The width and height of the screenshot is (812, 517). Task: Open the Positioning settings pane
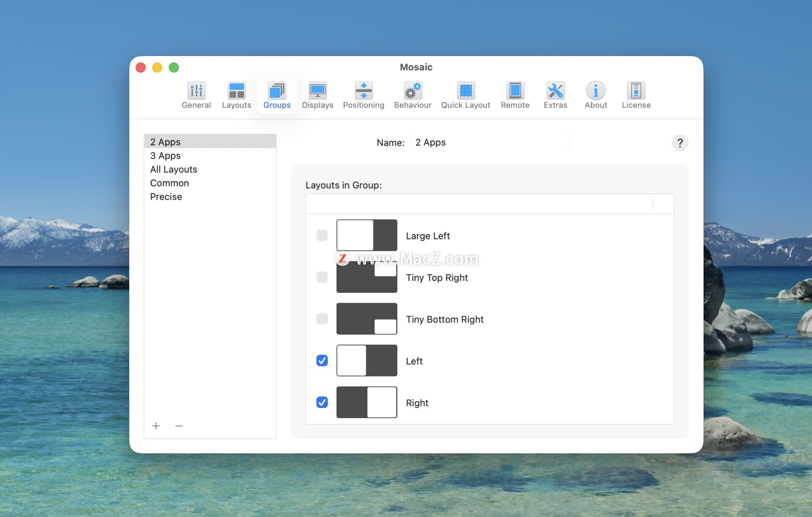point(363,96)
